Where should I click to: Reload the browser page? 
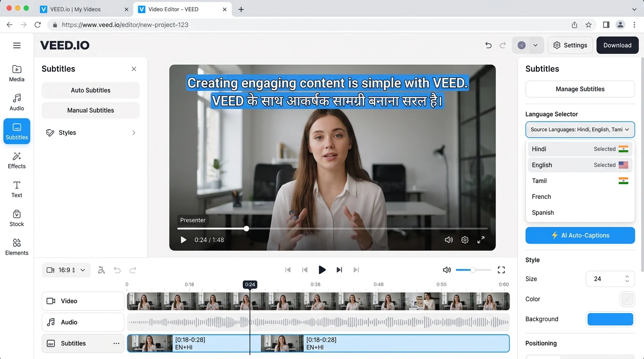click(38, 25)
